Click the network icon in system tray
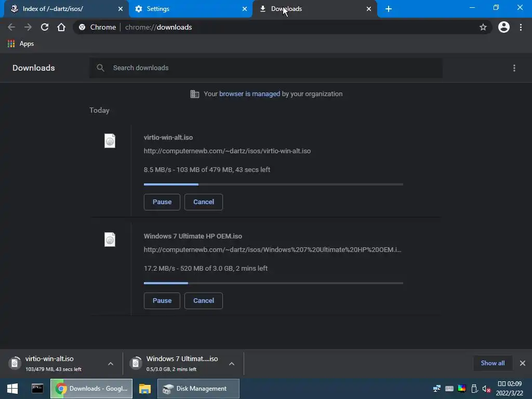 point(436,389)
